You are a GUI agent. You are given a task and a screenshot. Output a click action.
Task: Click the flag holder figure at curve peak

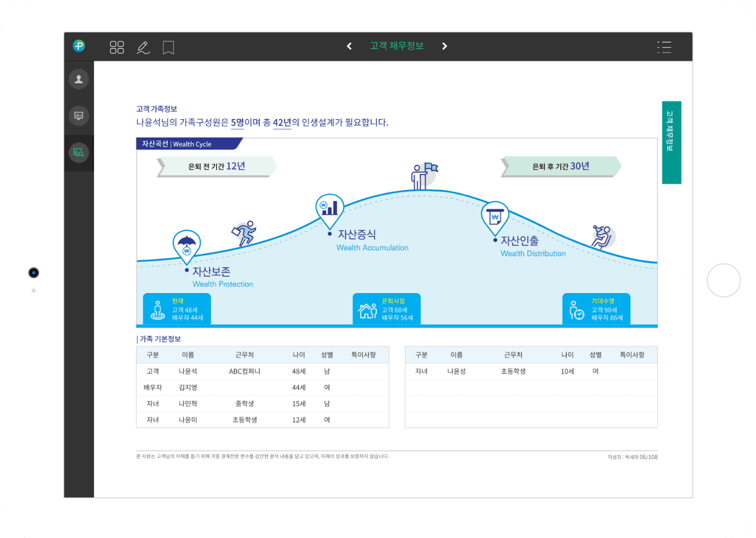pos(424,176)
